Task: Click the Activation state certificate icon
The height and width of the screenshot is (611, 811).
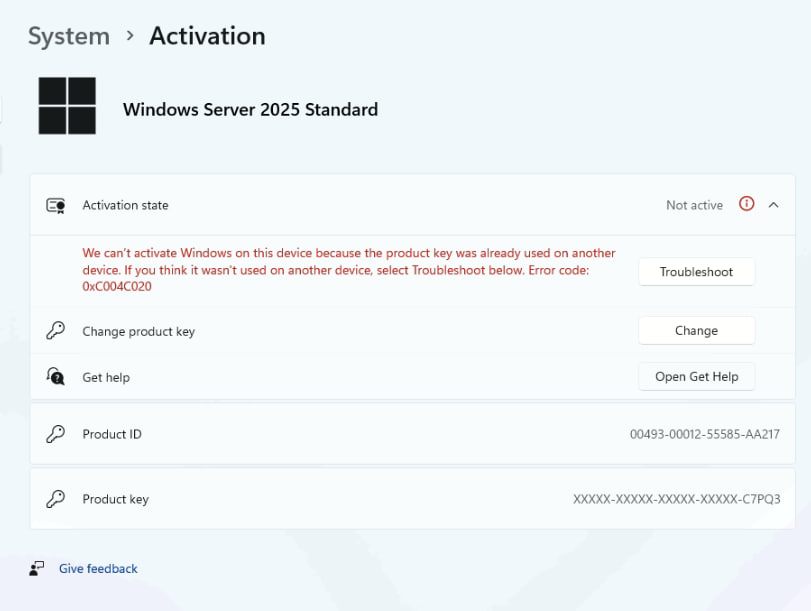Action: coord(56,205)
